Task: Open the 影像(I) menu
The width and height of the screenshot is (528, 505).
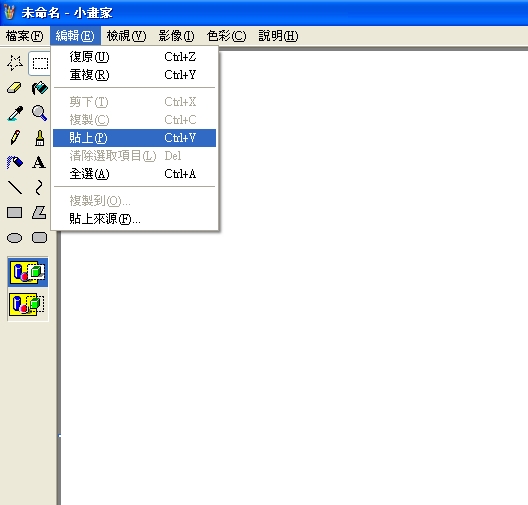Action: point(176,36)
